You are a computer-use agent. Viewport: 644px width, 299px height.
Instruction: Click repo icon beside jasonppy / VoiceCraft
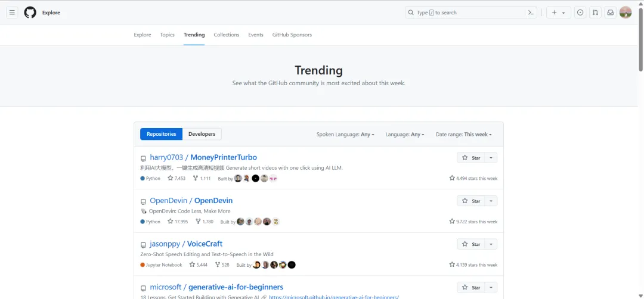coord(143,245)
